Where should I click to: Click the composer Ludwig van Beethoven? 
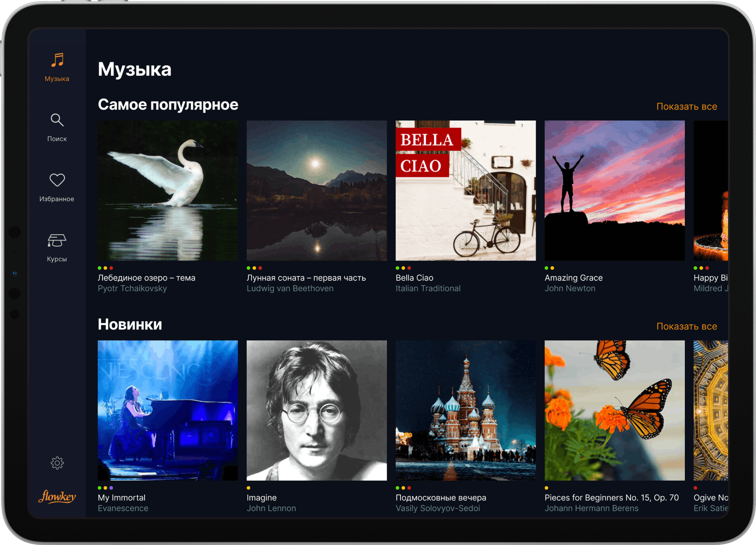pos(290,289)
